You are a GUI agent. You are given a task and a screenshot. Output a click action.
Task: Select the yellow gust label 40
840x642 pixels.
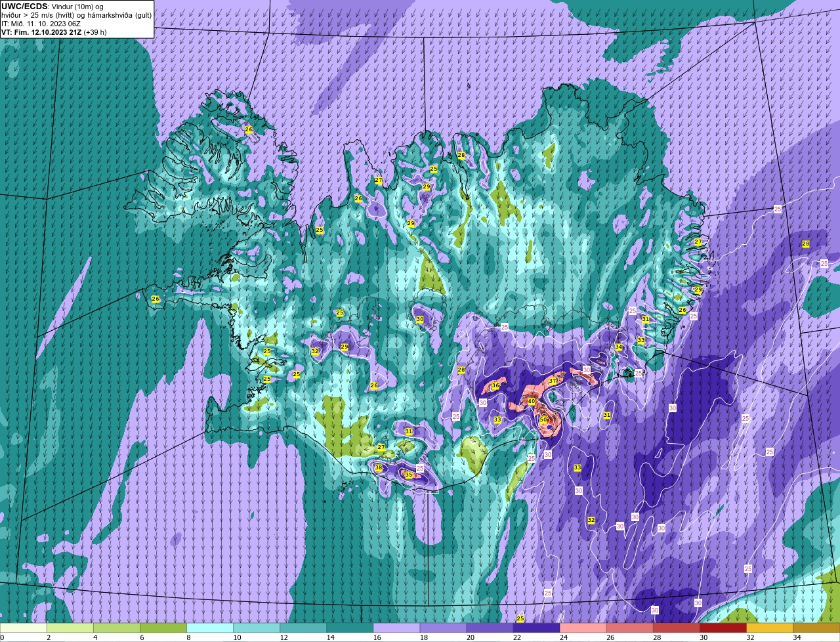pos(532,402)
